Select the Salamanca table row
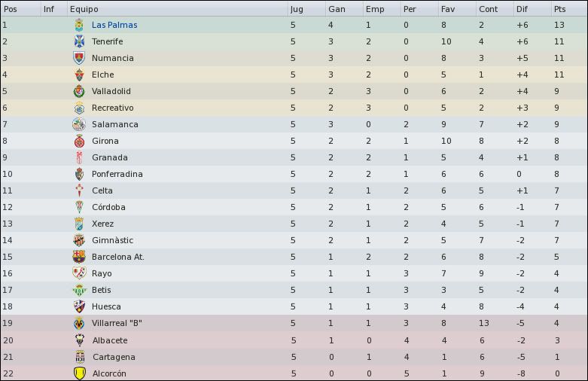 click(294, 124)
